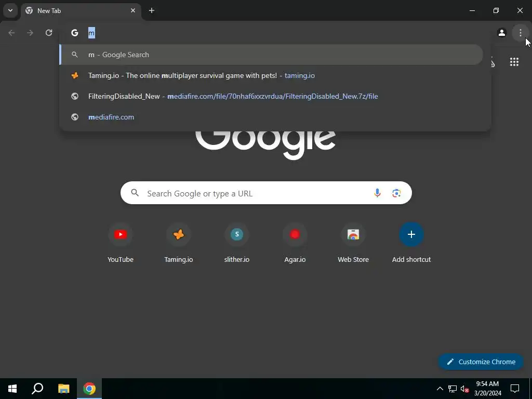Restore down the Chrome window

pos(496,10)
